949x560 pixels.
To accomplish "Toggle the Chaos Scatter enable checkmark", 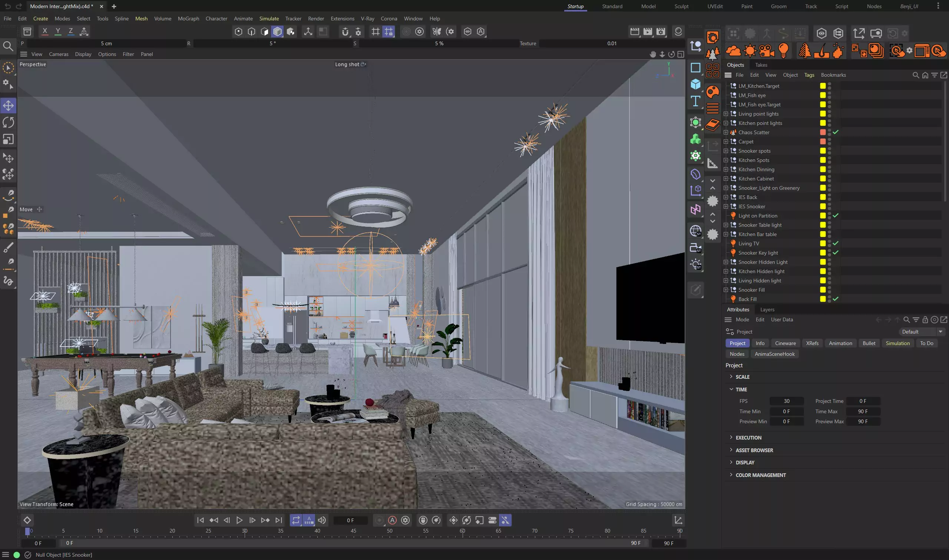I will pyautogui.click(x=836, y=132).
